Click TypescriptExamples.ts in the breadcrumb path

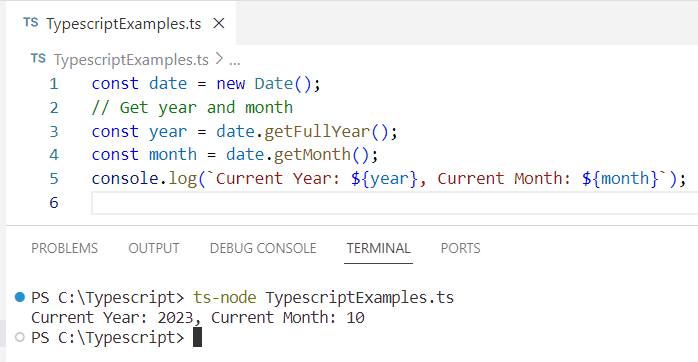tap(131, 60)
